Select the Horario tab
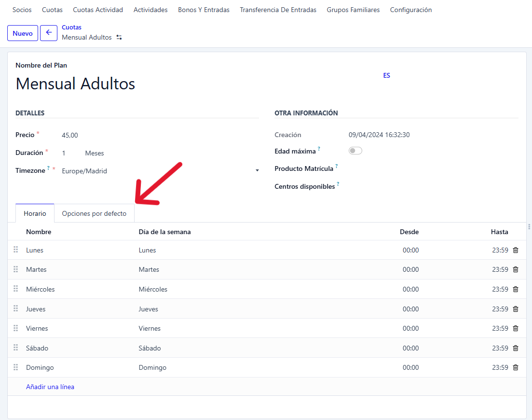Image resolution: width=532 pixels, height=420 pixels. click(x=35, y=213)
